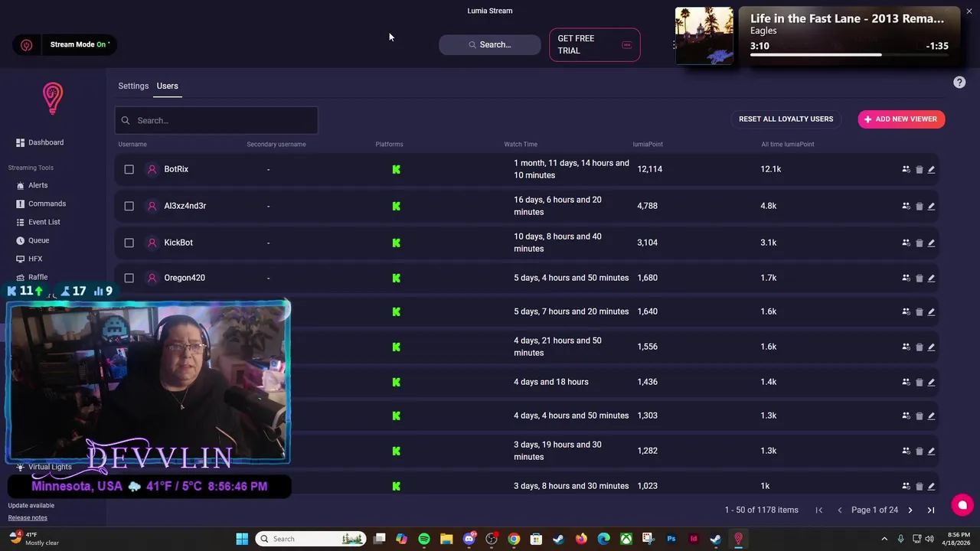Select the KickBot row checkbox
This screenshot has width=980, height=551.
[129, 243]
